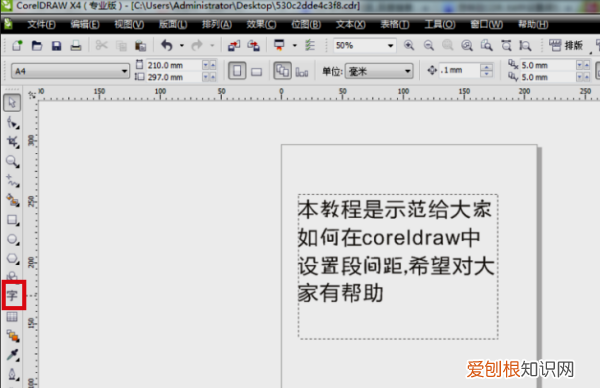Select the Crop tool

(12, 142)
